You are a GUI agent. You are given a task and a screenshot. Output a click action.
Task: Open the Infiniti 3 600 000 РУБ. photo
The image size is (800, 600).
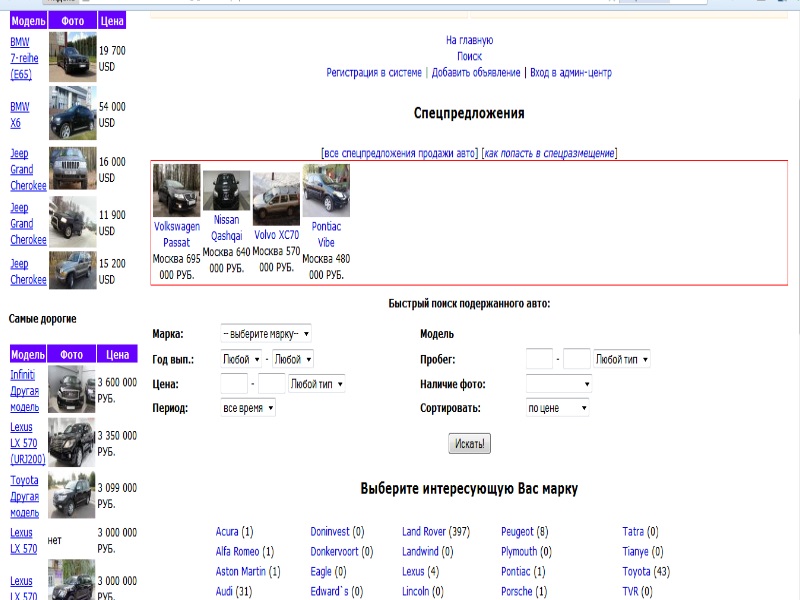coord(71,389)
